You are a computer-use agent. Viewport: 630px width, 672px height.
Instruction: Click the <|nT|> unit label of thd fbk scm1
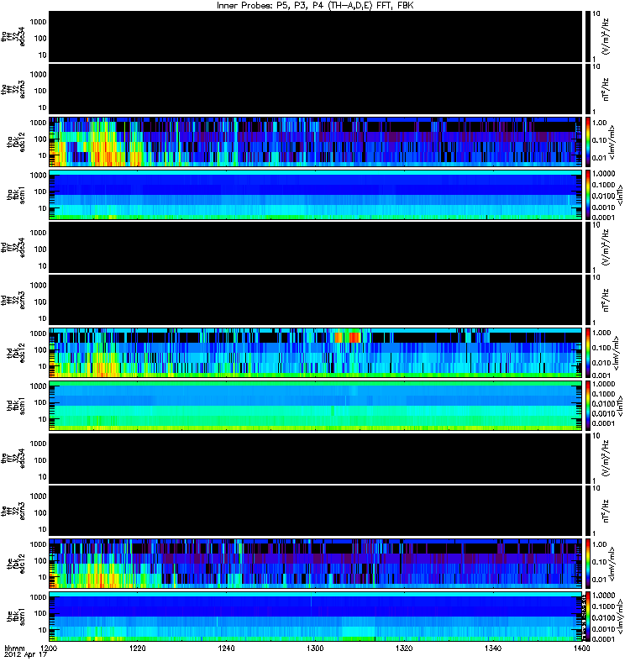619,407
